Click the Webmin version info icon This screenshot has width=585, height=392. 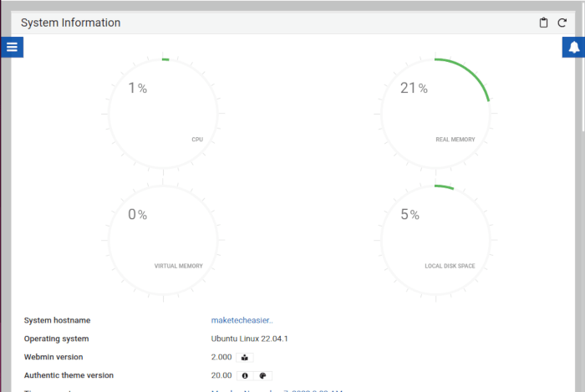pos(245,357)
